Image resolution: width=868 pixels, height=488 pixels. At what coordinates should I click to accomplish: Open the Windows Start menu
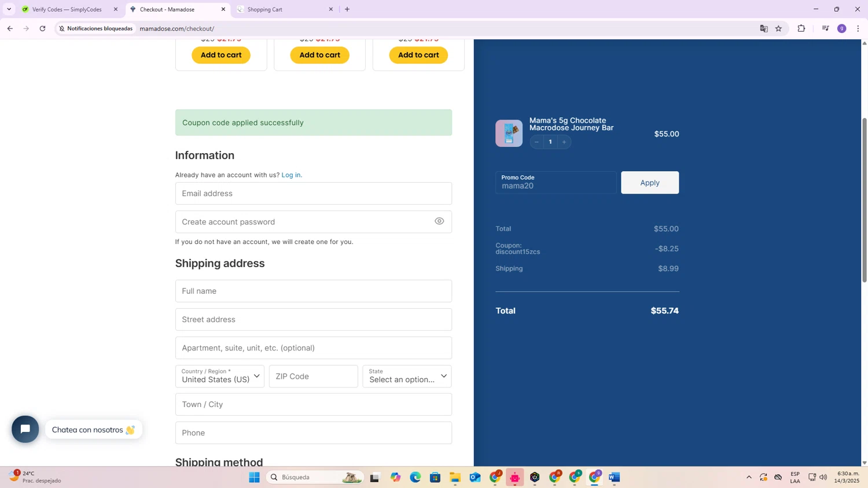tap(254, 477)
